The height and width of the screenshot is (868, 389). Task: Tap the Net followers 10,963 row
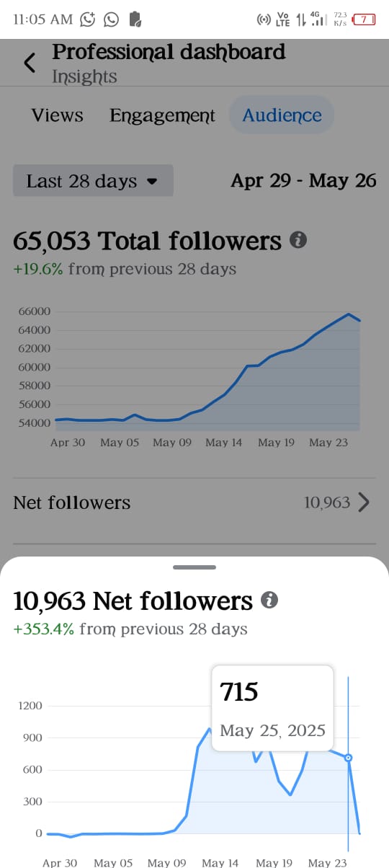(194, 502)
